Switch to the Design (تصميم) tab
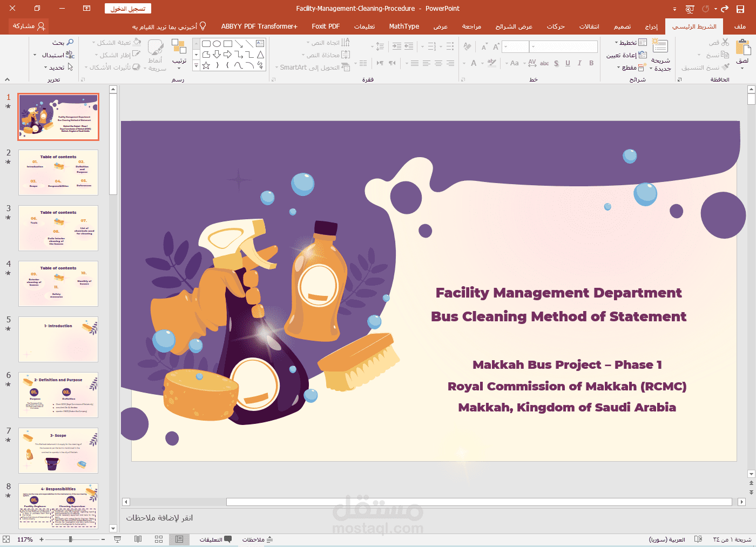This screenshot has width=756, height=547. pyautogui.click(x=622, y=26)
